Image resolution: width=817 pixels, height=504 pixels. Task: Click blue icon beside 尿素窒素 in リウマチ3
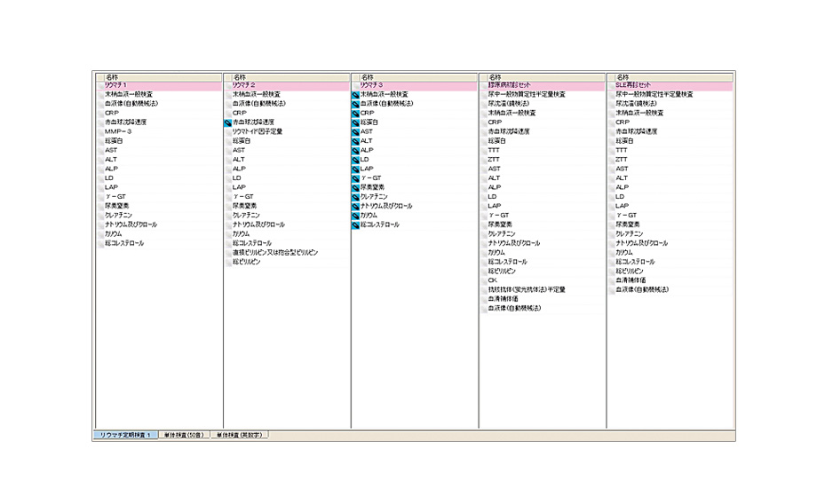[x=356, y=187]
